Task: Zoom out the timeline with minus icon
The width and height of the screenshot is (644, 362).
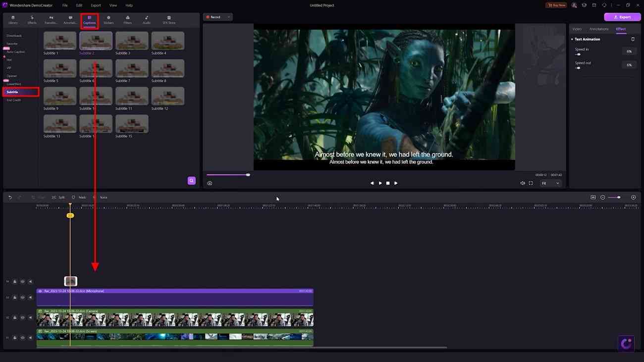Action: click(x=603, y=198)
